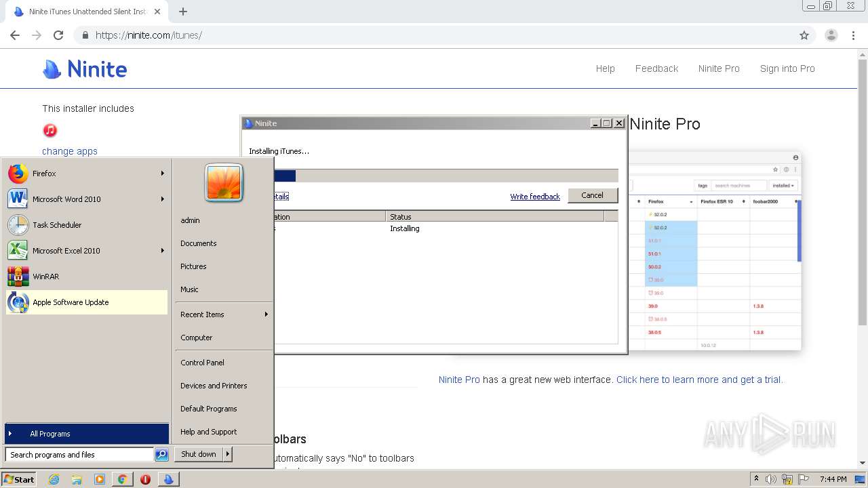Open the Chrome profile avatar
Image resolution: width=868 pixels, height=488 pixels.
[x=831, y=35]
